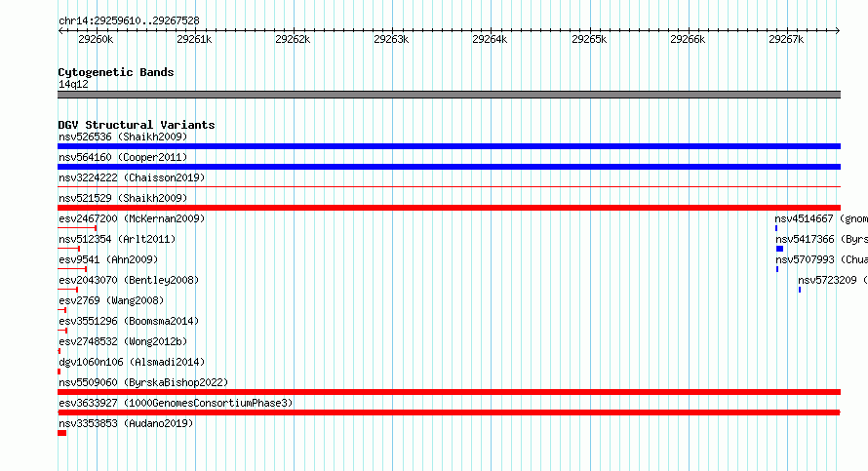
Task: Click the short red glyph under esv2467200
Action: (x=77, y=228)
